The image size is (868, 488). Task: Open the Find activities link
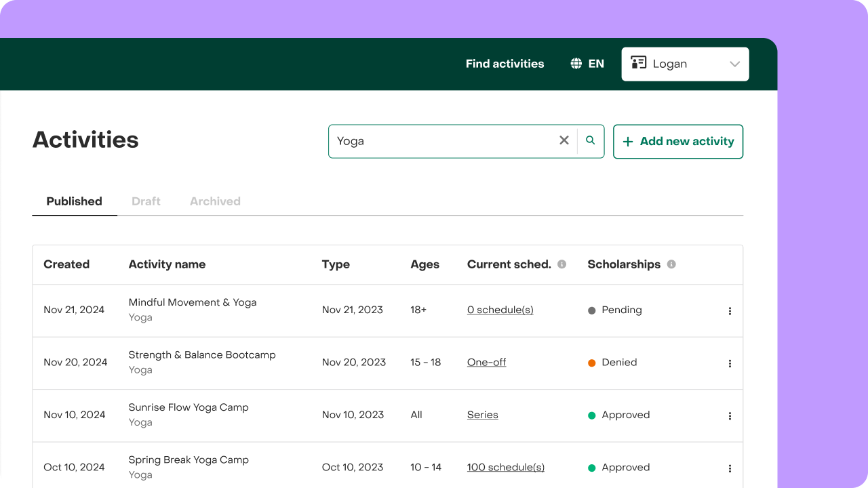pos(505,64)
